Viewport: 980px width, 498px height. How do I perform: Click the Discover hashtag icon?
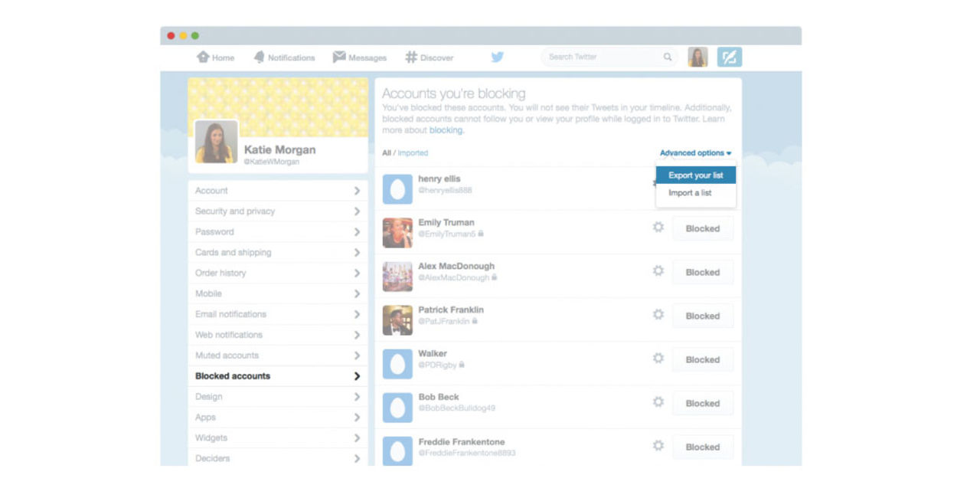[411, 57]
